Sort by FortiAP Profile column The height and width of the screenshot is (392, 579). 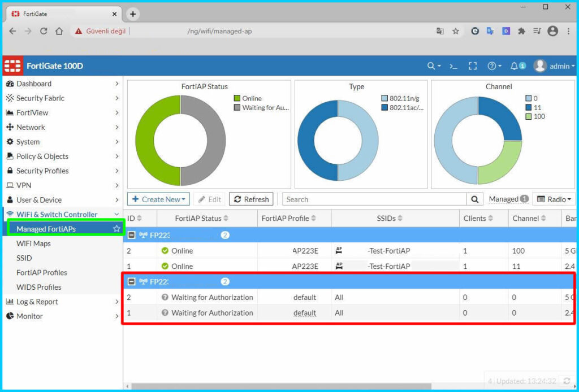point(289,218)
